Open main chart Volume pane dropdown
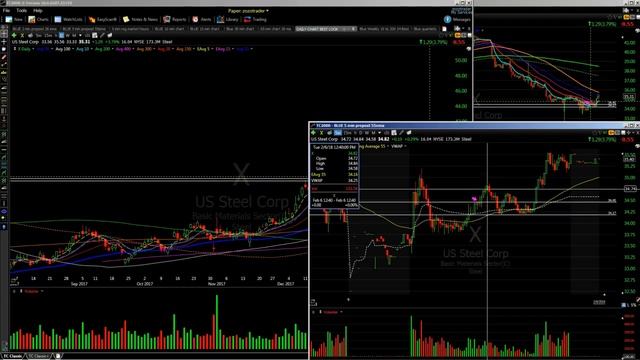The width and height of the screenshot is (640, 360). tap(33, 291)
